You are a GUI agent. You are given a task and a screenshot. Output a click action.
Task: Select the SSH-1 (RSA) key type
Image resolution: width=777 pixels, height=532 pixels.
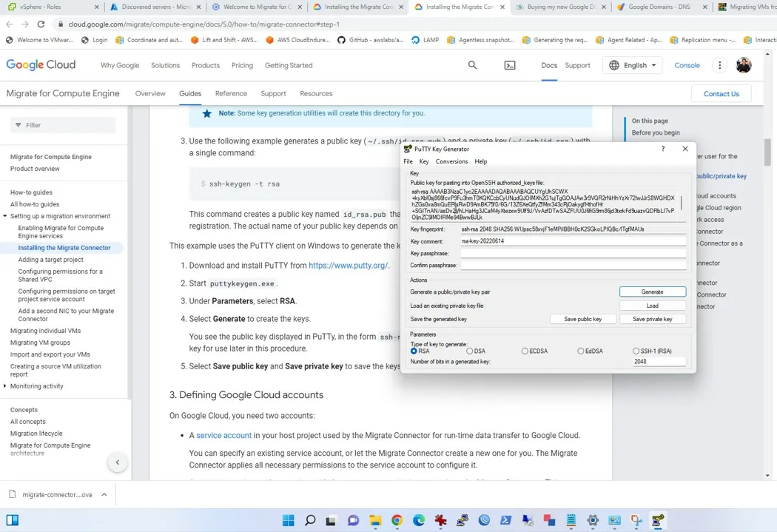636,351
